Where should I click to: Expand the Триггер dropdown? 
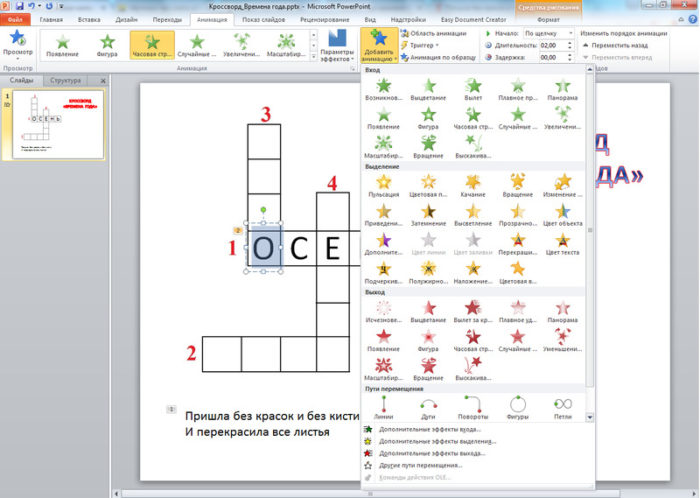click(x=423, y=45)
